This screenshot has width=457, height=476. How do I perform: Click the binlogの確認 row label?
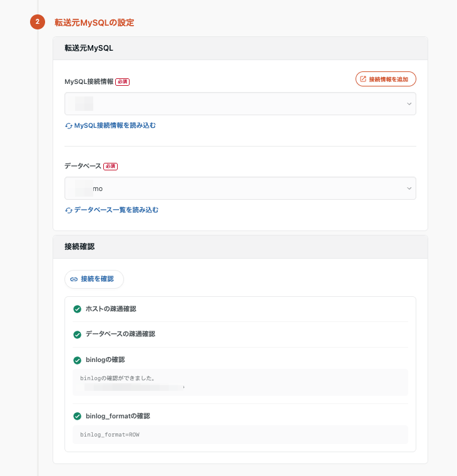[x=105, y=360]
